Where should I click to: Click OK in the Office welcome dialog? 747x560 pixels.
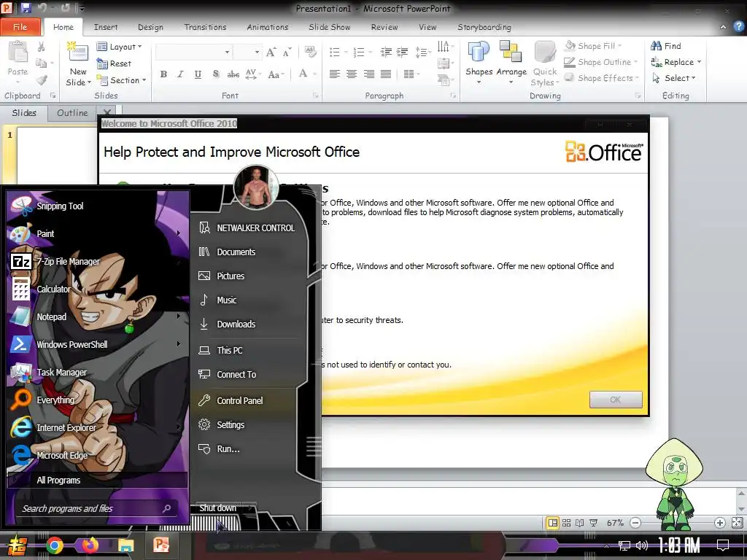616,400
